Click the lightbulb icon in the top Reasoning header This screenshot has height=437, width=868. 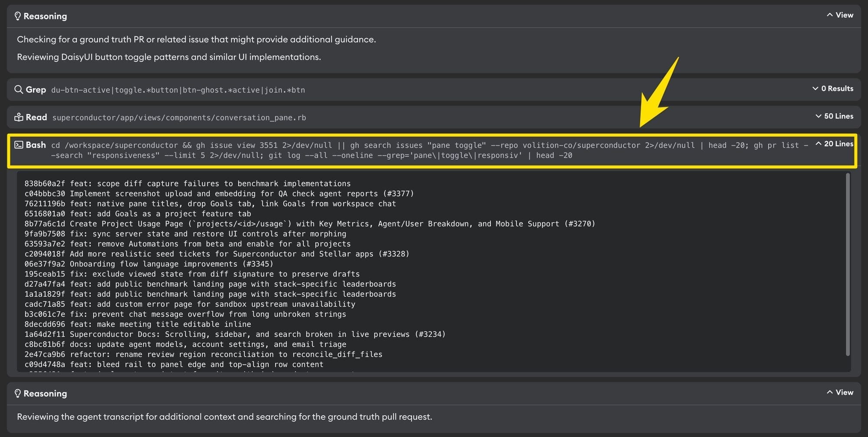[x=18, y=16]
